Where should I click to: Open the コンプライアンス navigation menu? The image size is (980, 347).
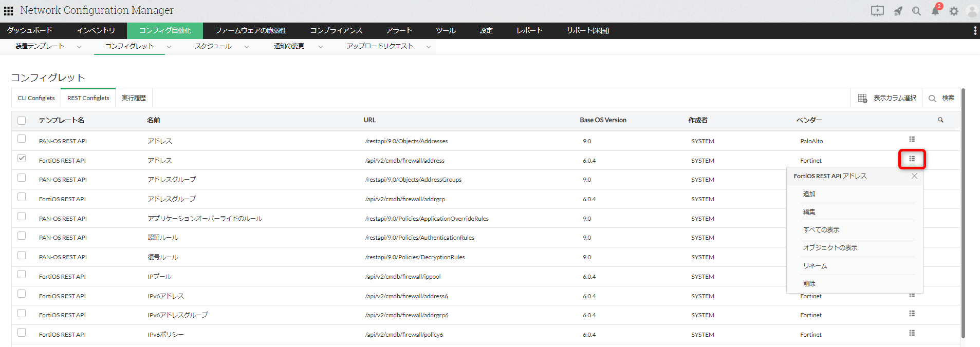pyautogui.click(x=336, y=31)
